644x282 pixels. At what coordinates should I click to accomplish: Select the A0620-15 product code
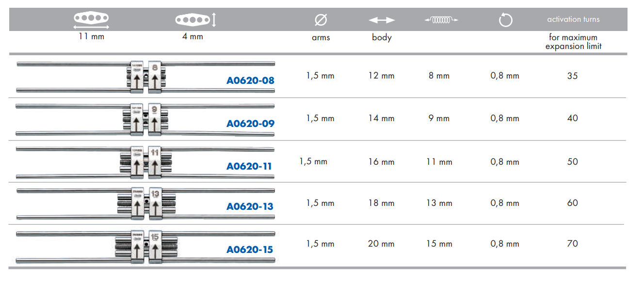tap(250, 250)
